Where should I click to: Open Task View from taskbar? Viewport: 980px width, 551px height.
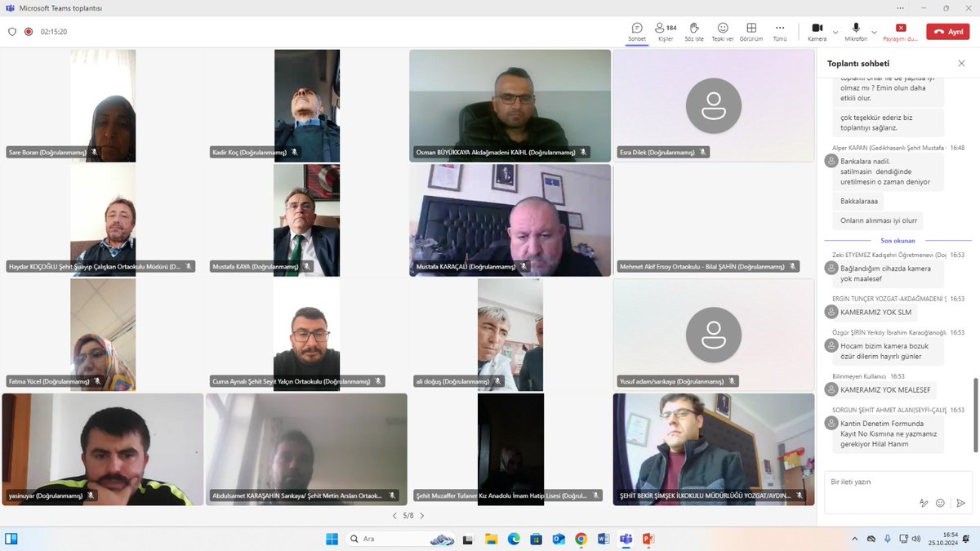pos(467,539)
